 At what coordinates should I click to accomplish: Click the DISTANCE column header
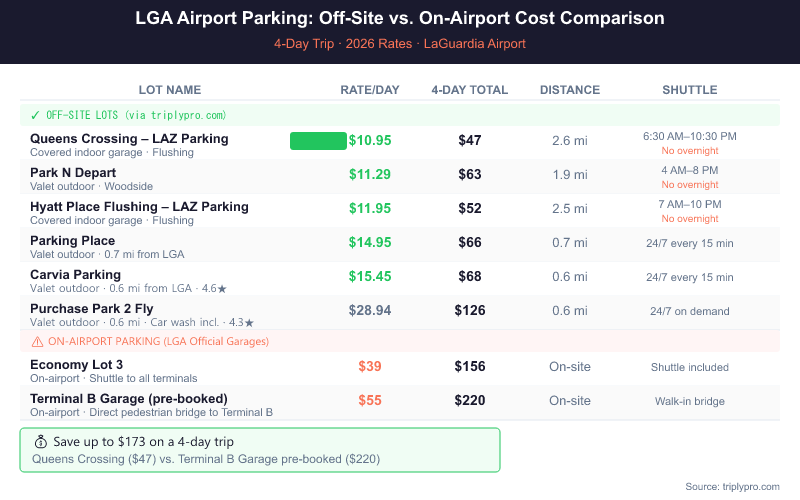(570, 90)
